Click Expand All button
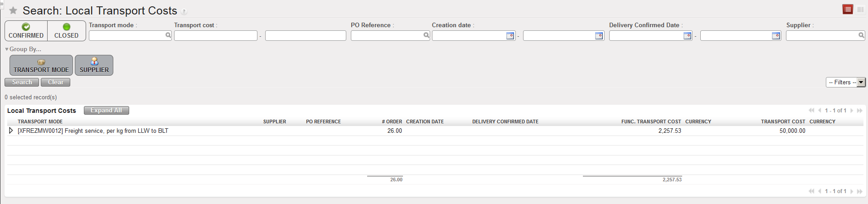 106,110
